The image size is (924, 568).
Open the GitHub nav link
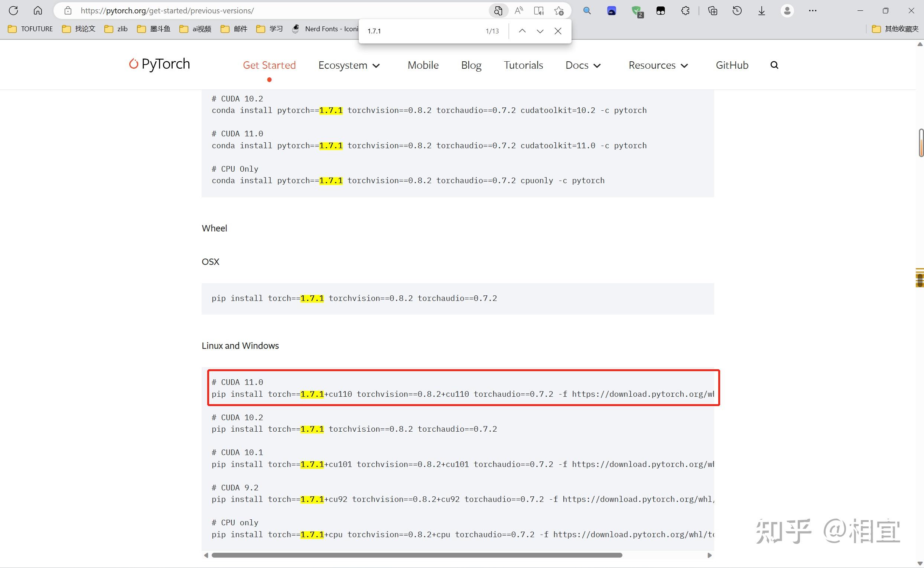point(732,65)
